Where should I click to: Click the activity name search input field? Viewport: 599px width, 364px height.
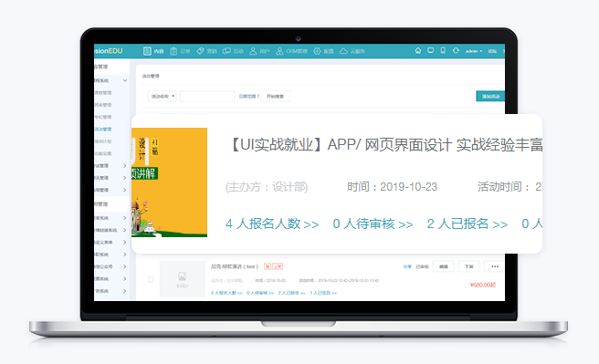click(207, 96)
